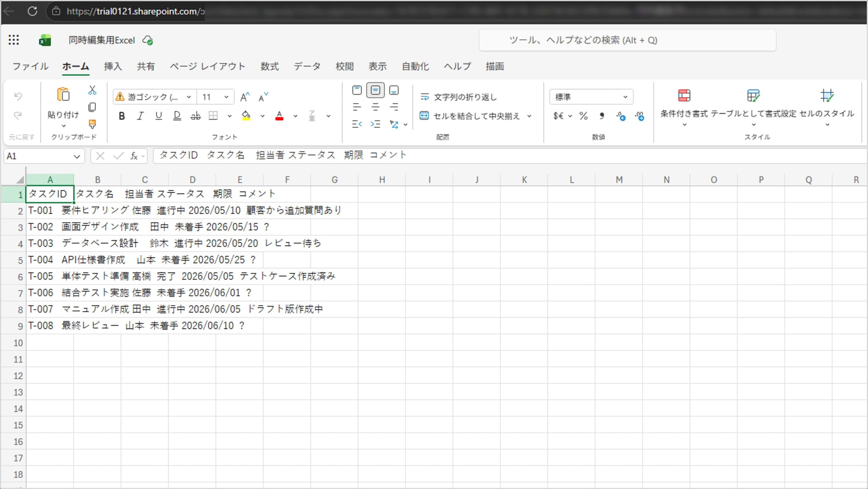Toggle bold formatting
The width and height of the screenshot is (868, 489).
click(x=122, y=116)
